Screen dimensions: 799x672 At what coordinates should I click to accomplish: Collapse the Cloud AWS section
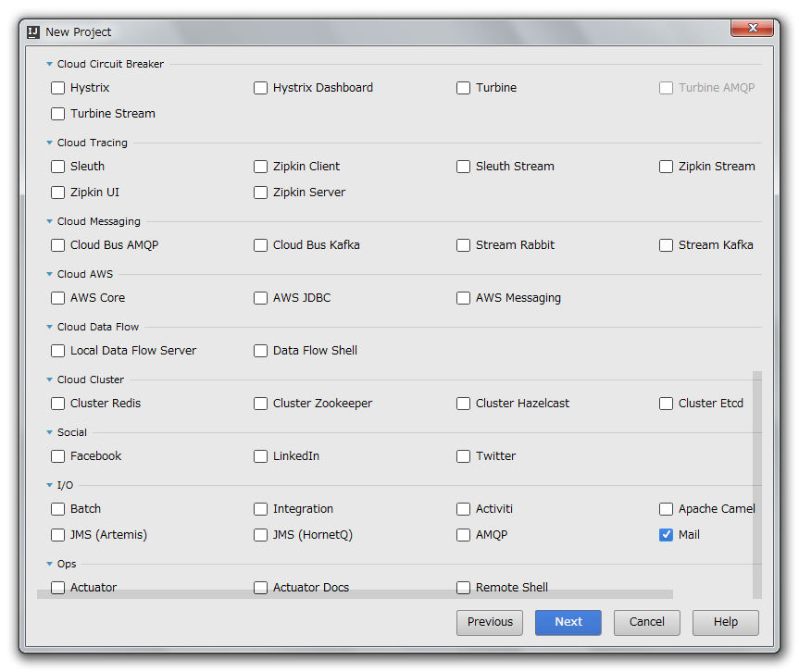(49, 274)
